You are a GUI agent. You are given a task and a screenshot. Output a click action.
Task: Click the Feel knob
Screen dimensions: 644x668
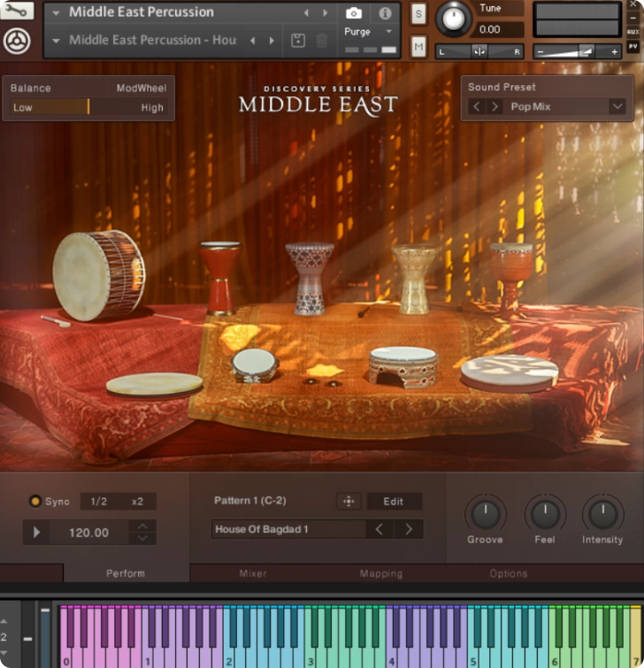point(545,514)
